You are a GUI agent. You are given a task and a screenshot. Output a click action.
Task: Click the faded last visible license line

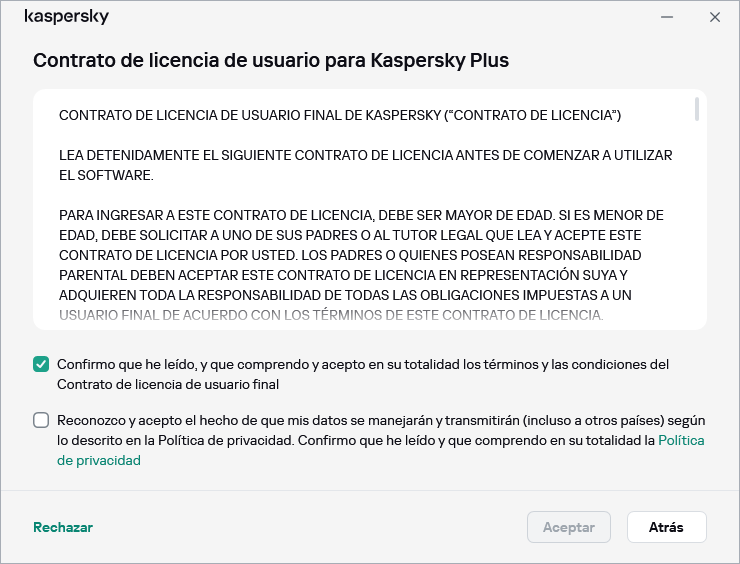[x=331, y=315]
